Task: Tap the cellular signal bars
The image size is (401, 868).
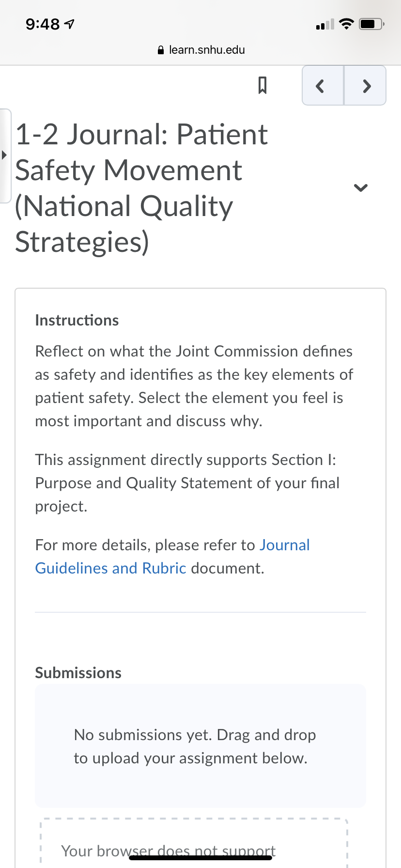Action: pyautogui.click(x=325, y=24)
